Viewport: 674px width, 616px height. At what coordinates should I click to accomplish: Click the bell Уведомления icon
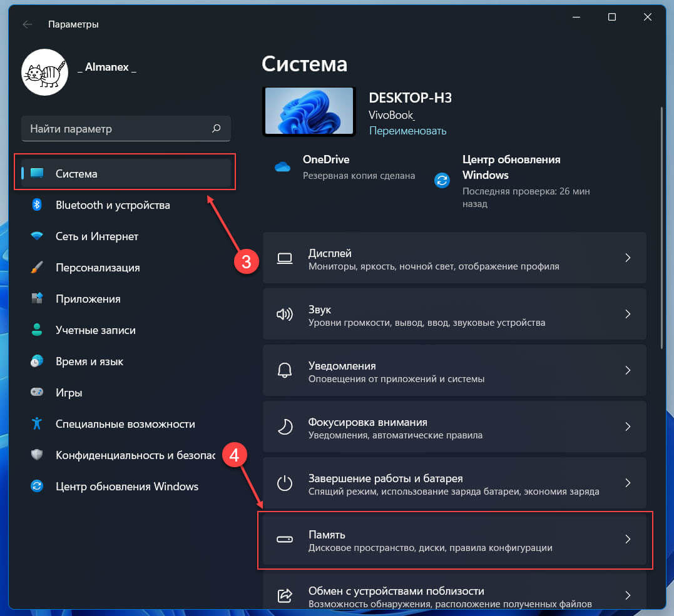point(285,370)
